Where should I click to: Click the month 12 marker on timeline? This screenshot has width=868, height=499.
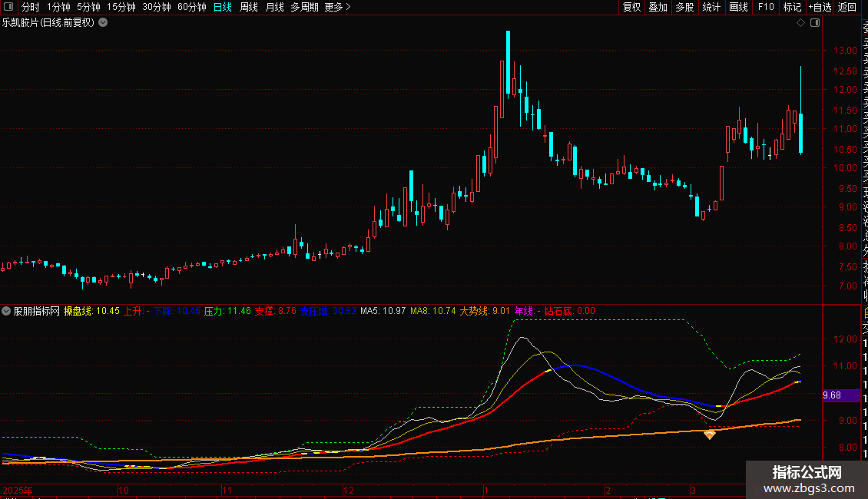point(348,490)
